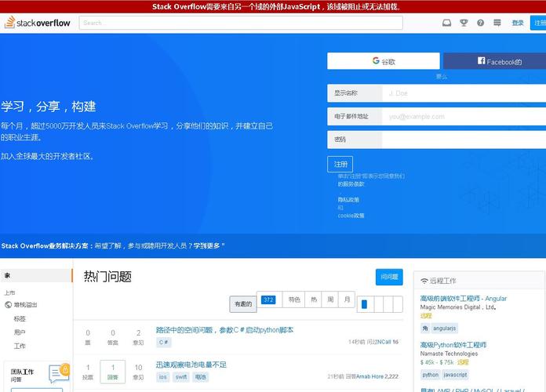Open user Arnab Hore profile link

tap(369, 376)
